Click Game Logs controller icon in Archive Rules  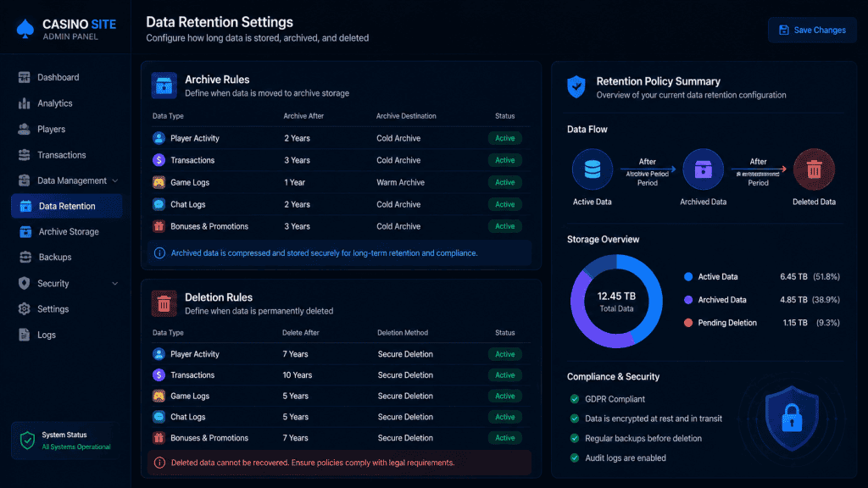[x=159, y=182]
